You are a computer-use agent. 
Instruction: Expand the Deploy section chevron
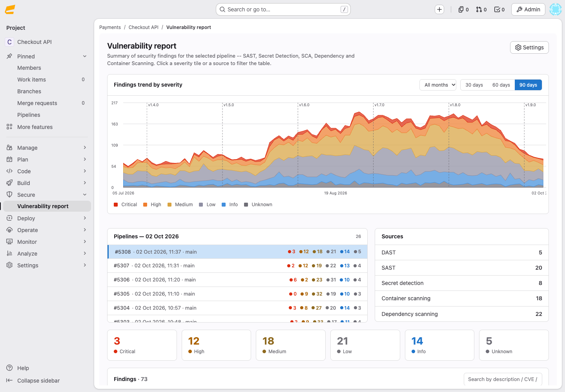point(85,218)
